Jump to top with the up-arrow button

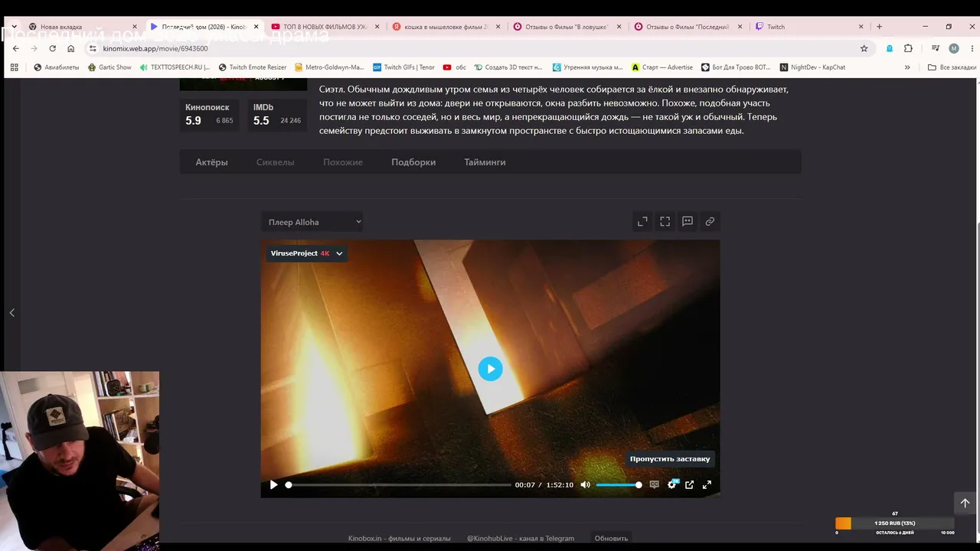click(965, 503)
